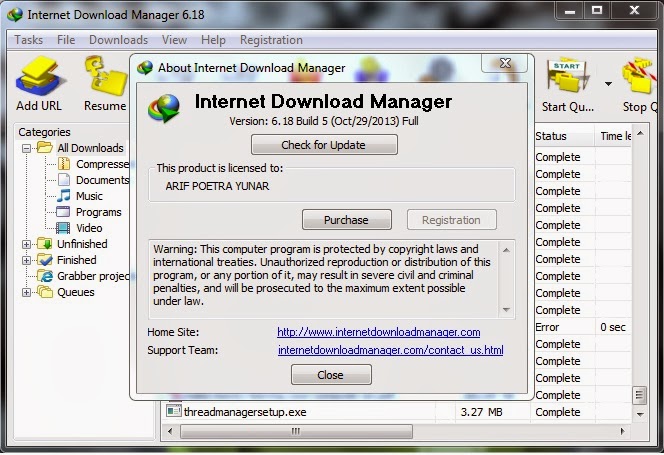Click the greyed Registration button in dialog

coord(451,220)
